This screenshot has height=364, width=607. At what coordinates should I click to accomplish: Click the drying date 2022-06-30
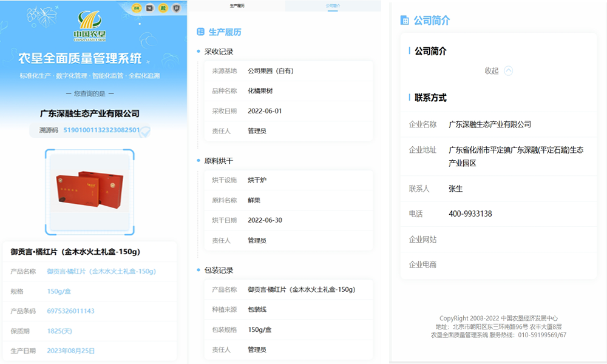265,220
